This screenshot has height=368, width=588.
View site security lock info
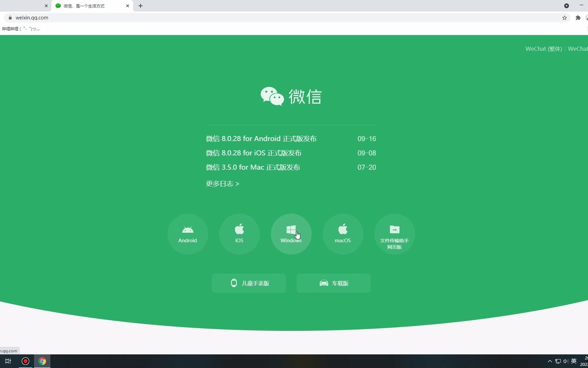[10, 18]
